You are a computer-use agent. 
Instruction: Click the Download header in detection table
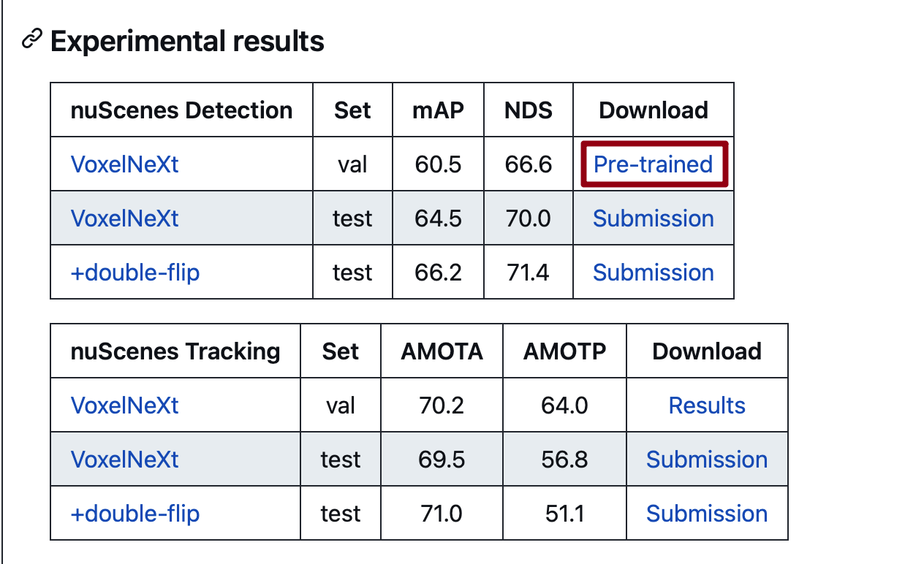pos(653,110)
